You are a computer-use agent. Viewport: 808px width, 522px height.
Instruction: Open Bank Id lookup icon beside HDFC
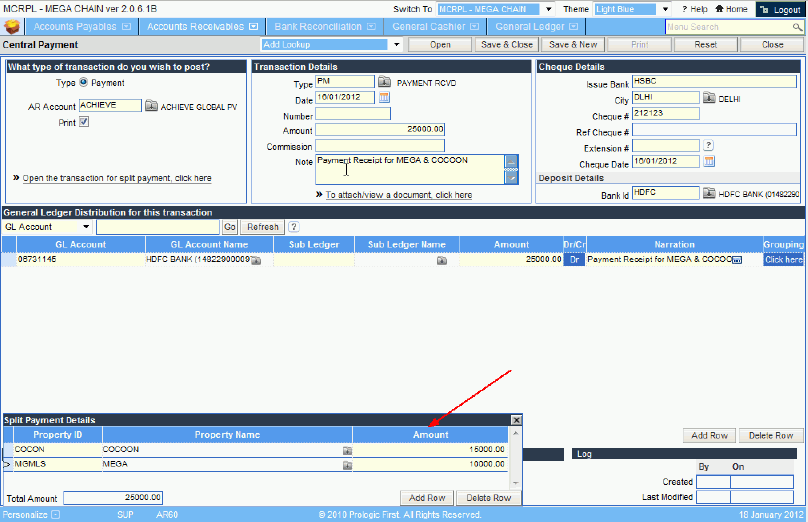click(x=709, y=192)
